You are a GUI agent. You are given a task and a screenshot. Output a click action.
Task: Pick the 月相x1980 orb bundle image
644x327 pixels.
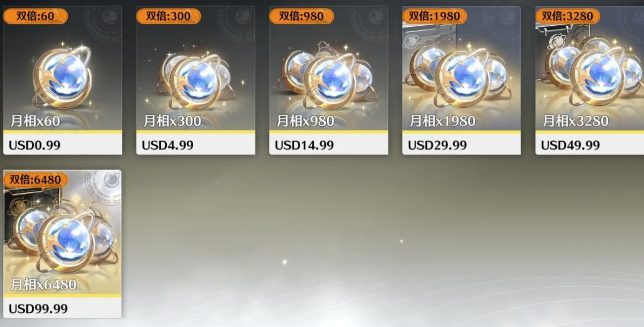click(461, 74)
